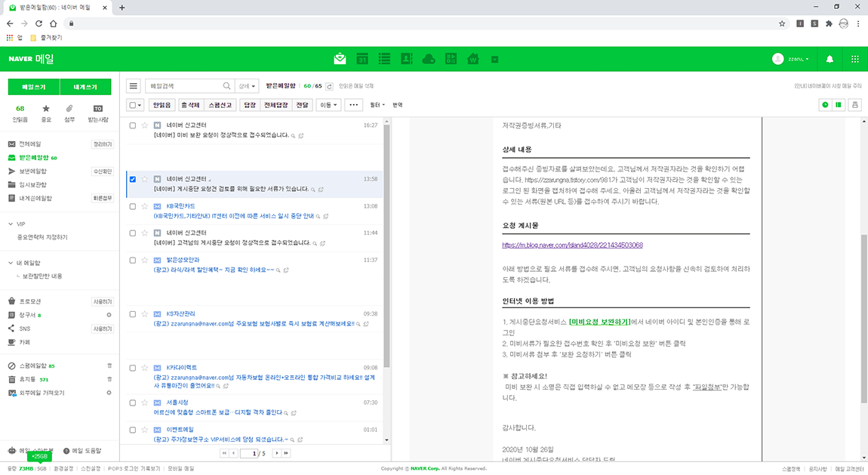Check the KB국민카드 mail checkbox
Image resolution: width=868 pixels, height=475 pixels.
132,206
